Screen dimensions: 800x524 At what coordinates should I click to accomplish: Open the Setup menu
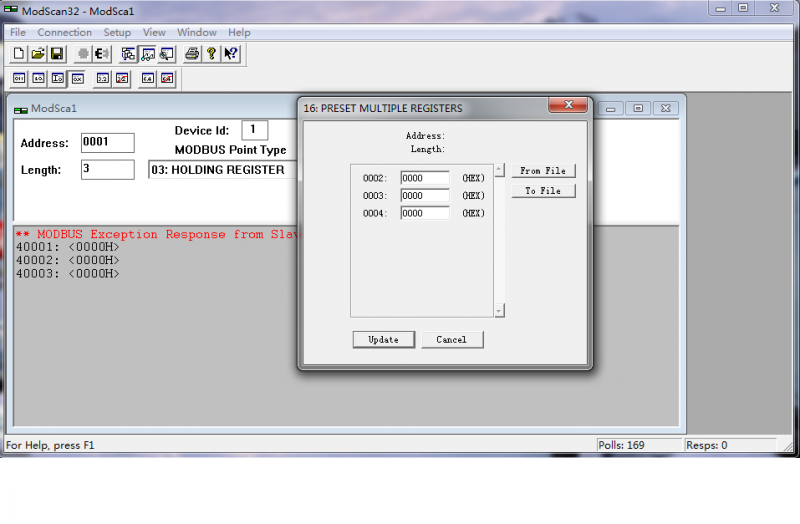[x=117, y=33]
